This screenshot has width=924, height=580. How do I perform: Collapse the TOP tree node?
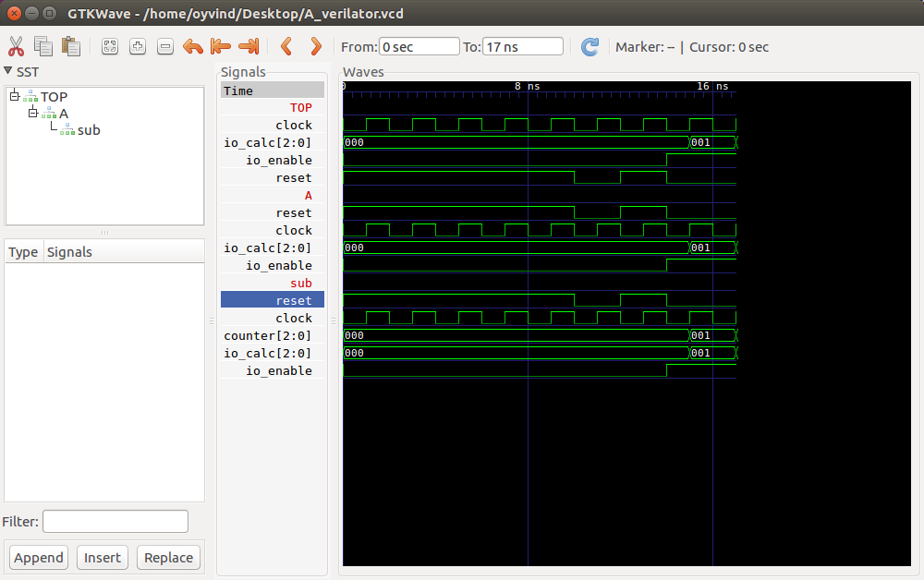(x=15, y=95)
